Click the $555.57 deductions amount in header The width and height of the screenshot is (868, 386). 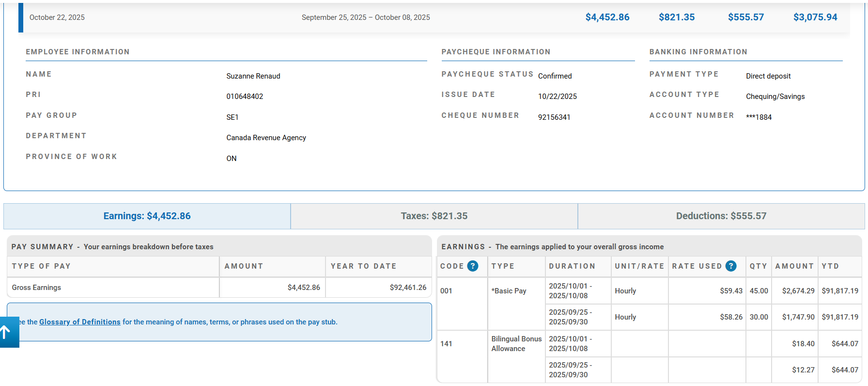745,17
